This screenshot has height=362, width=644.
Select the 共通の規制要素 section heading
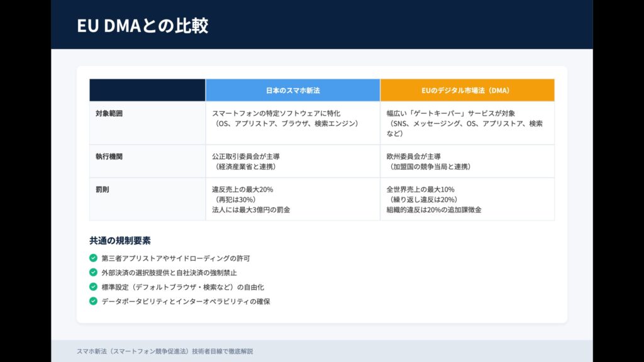(120, 241)
